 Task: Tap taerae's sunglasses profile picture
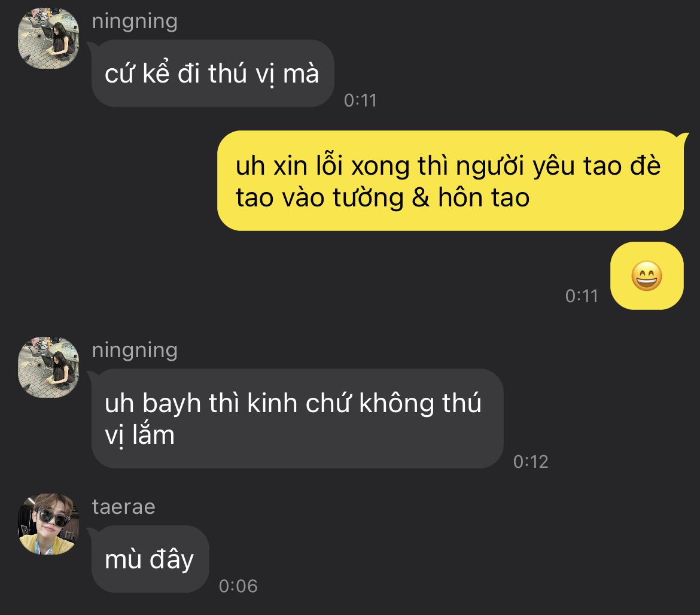(x=48, y=524)
